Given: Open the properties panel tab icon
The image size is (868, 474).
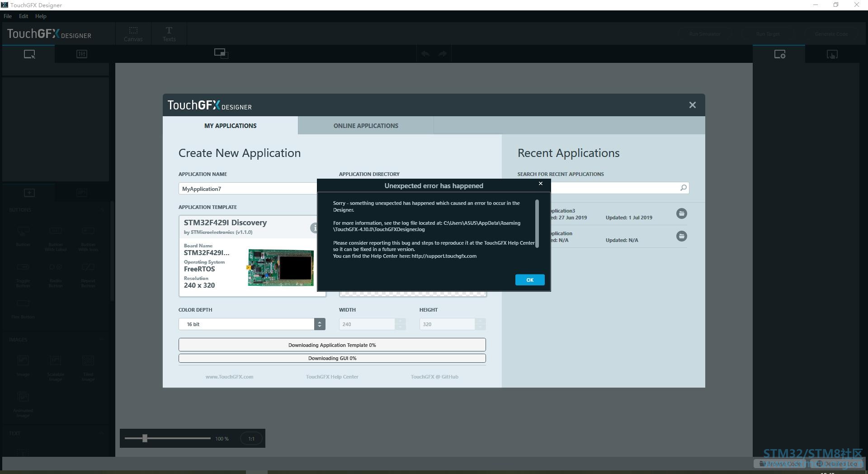Looking at the screenshot, I should [x=779, y=54].
